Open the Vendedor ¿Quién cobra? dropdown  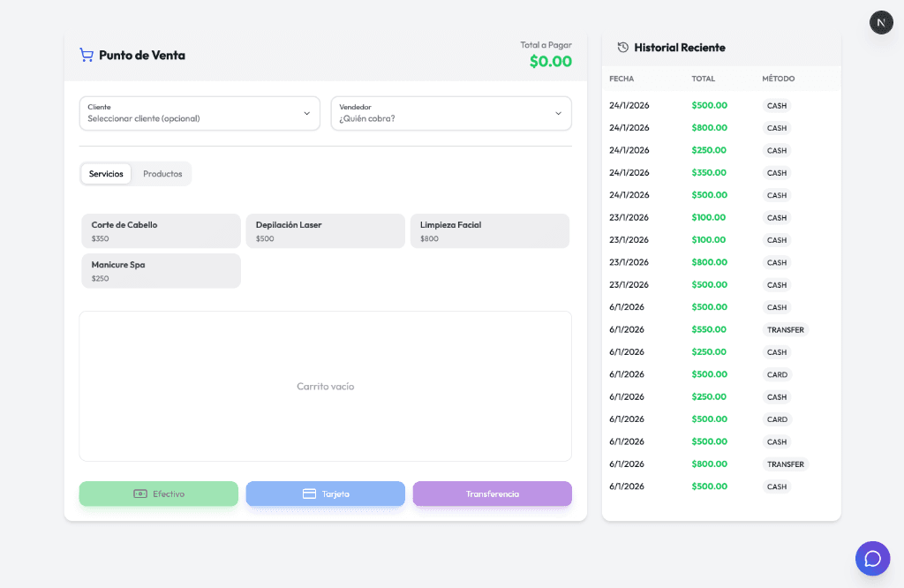450,113
